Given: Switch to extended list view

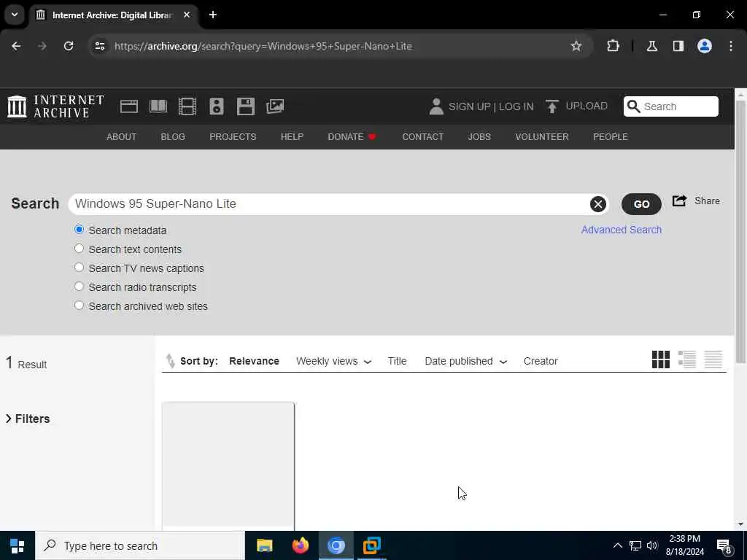Looking at the screenshot, I should click(x=687, y=359).
